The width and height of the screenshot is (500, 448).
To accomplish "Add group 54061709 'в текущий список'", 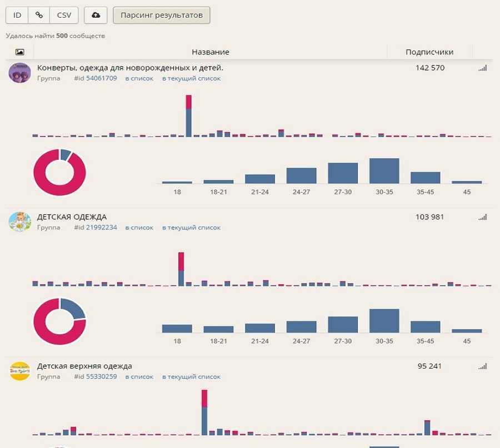I will (x=191, y=78).
